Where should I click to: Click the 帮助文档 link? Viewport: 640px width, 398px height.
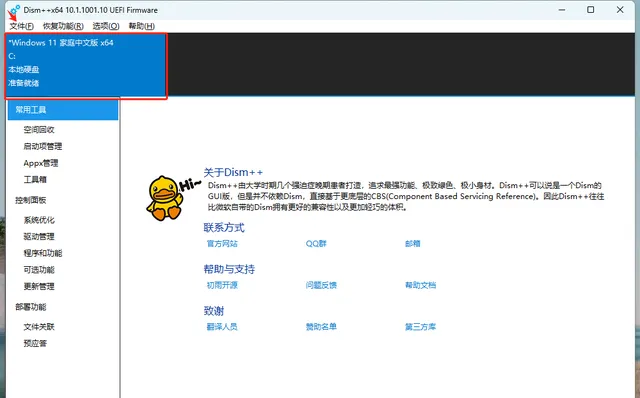[x=420, y=285]
